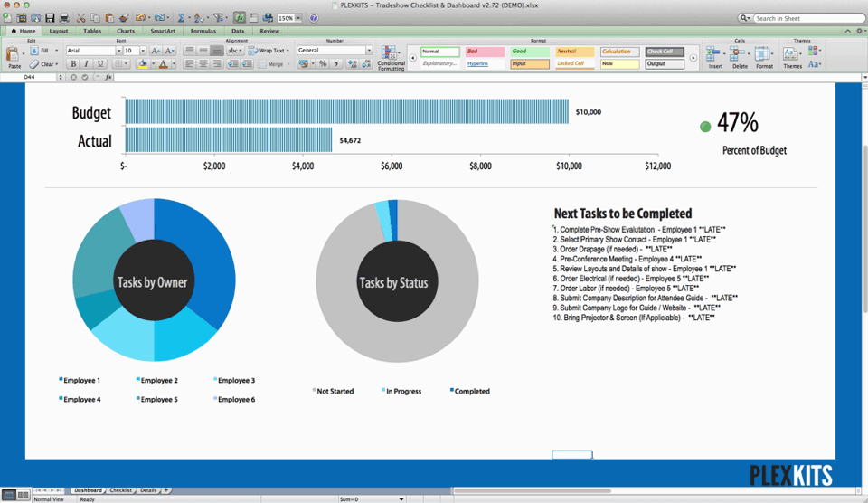Switch to the Formulas ribbon tab
Viewport: 868px width, 503px height.
(x=203, y=31)
